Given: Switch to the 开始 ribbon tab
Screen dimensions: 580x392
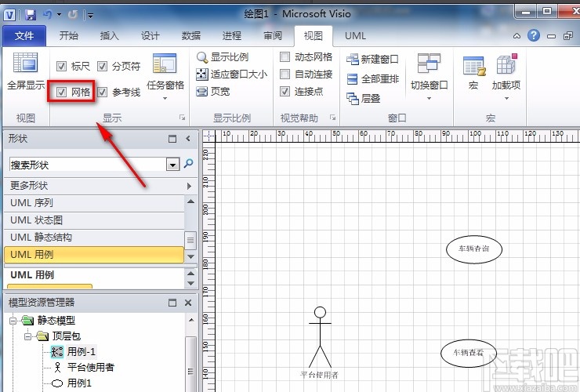Looking at the screenshot, I should pos(69,36).
